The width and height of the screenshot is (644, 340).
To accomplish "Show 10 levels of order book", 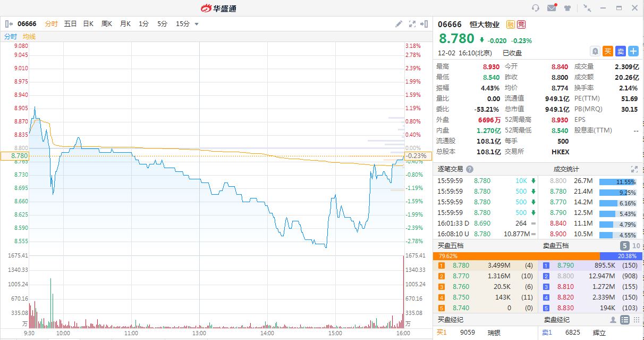I will pyautogui.click(x=636, y=246).
